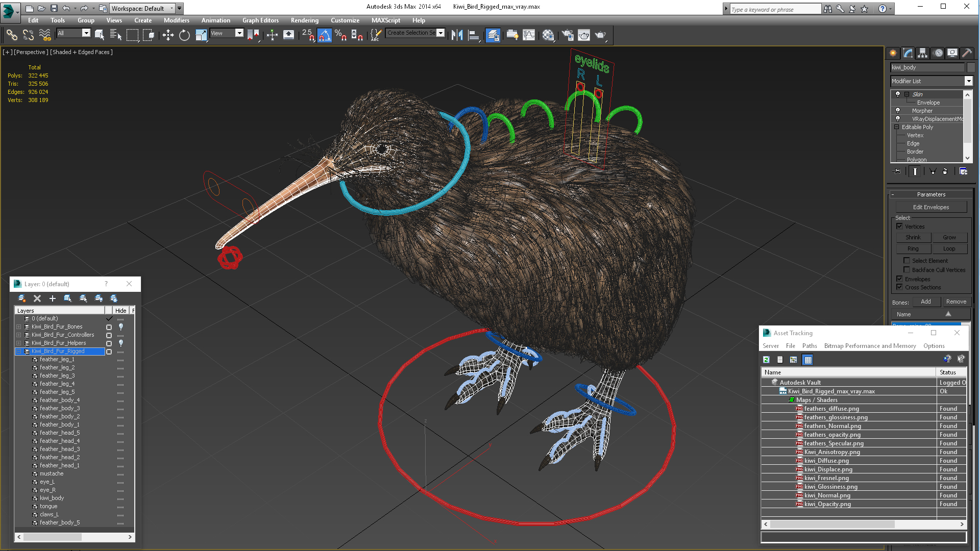Collapse the Kiwi_Bird_Fur_Rigged layer
The image size is (980, 551).
(x=19, y=352)
